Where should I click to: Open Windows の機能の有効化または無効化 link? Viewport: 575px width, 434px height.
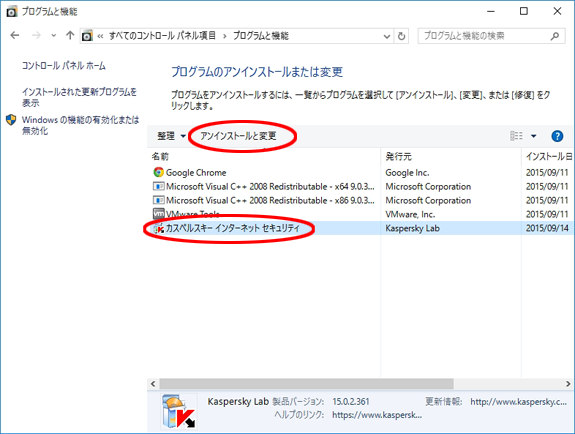point(80,125)
